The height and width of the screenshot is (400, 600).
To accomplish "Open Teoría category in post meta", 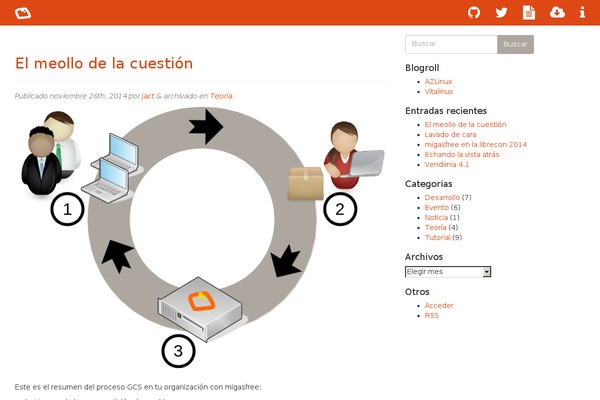I will click(221, 96).
